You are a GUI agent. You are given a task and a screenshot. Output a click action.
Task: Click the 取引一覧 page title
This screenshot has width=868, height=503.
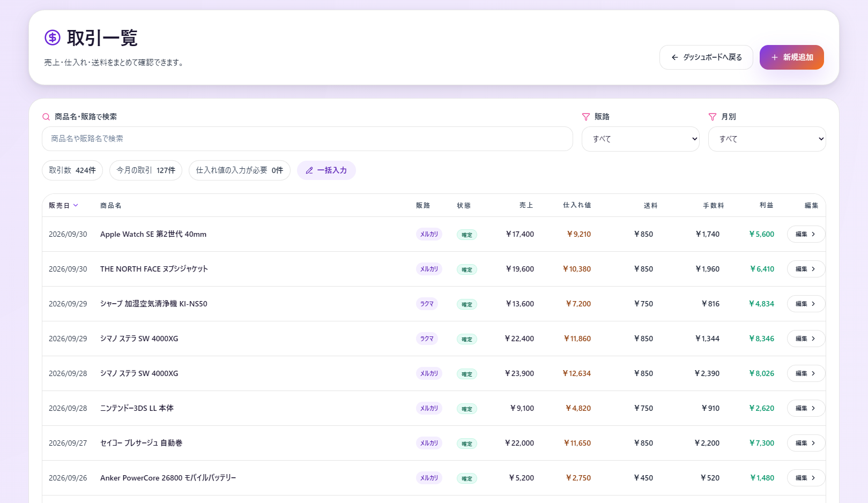click(x=102, y=37)
